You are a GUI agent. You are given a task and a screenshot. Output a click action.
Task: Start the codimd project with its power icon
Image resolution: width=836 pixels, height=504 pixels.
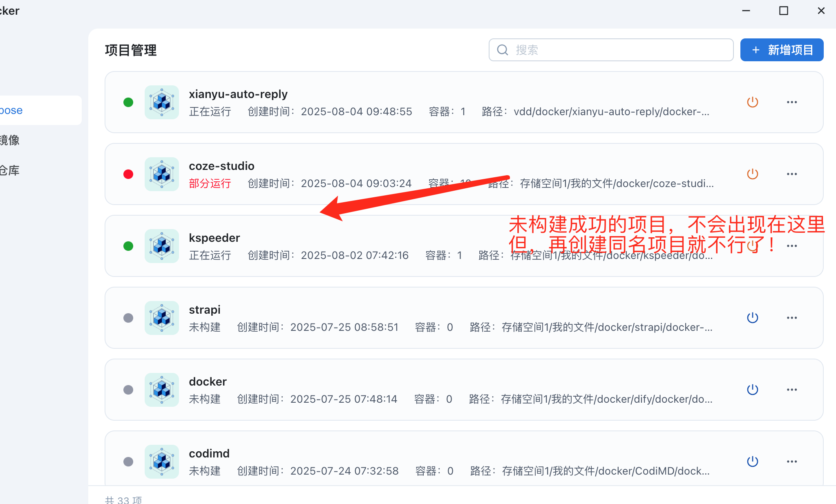coord(752,462)
